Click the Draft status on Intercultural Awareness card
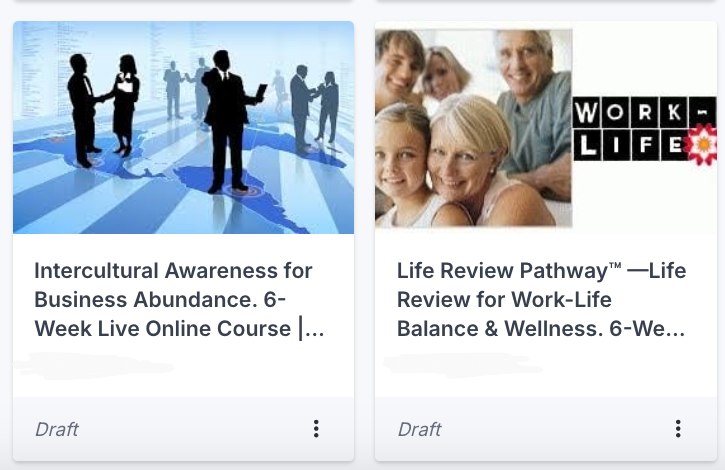725x470 pixels. point(57,429)
